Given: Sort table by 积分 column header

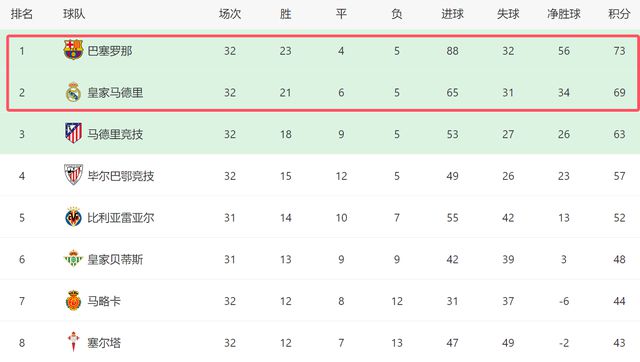Looking at the screenshot, I should point(619,14).
